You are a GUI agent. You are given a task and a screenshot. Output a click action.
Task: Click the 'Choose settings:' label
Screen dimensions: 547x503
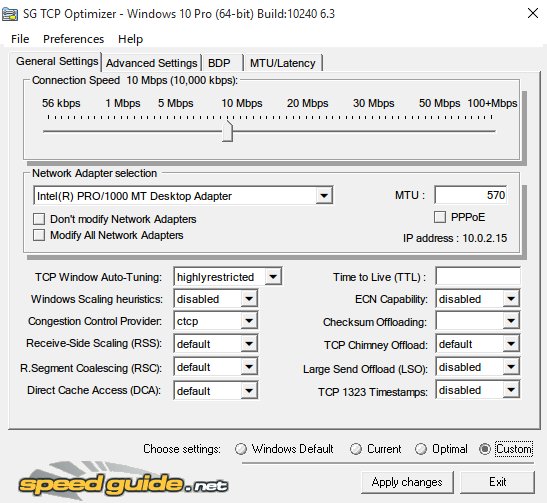click(x=182, y=449)
